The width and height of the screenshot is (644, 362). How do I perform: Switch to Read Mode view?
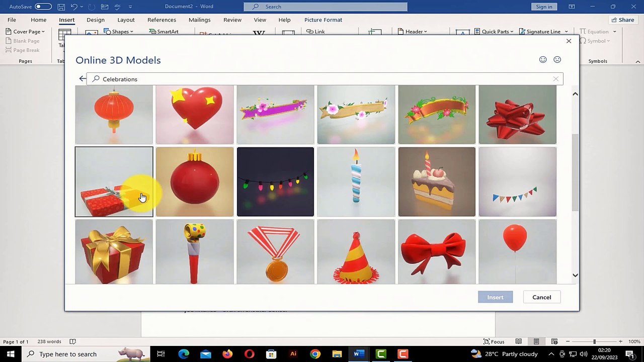click(518, 341)
